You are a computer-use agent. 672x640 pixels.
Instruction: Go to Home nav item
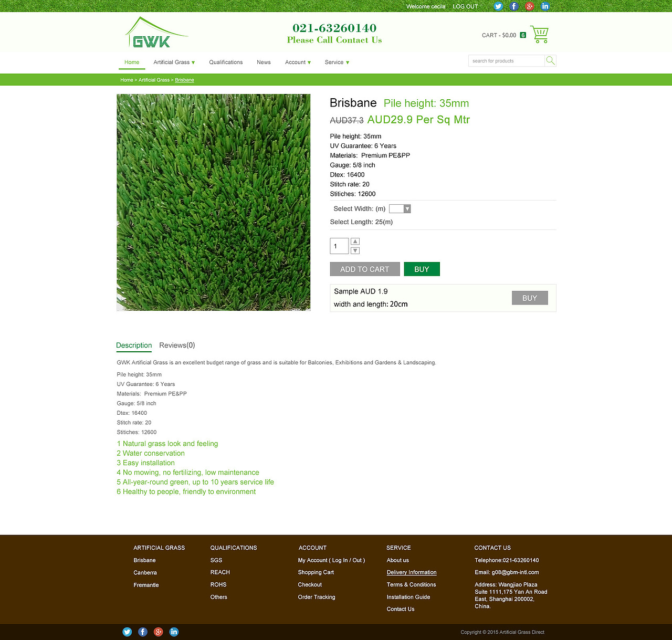point(132,62)
